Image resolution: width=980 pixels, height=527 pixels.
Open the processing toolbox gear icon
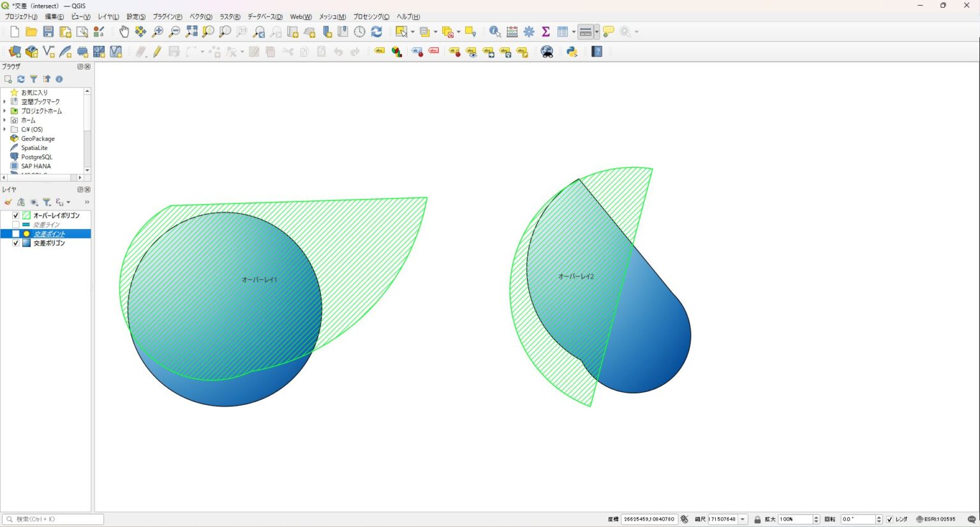coord(529,32)
